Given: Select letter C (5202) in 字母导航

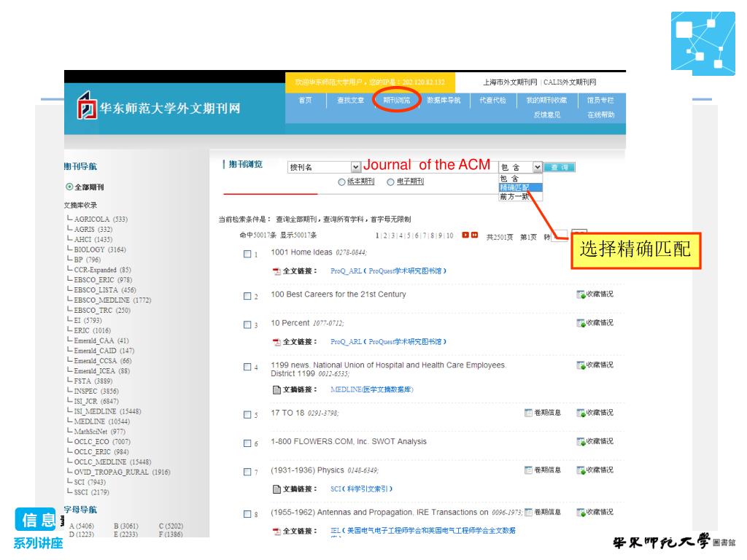Looking at the screenshot, I should [171, 526].
